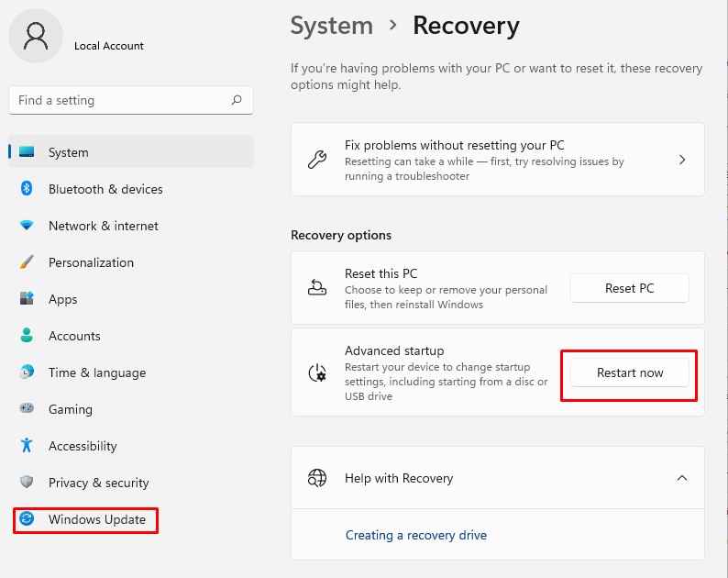This screenshot has height=578, width=728.
Task: Click the search magnifier icon
Action: click(x=237, y=100)
